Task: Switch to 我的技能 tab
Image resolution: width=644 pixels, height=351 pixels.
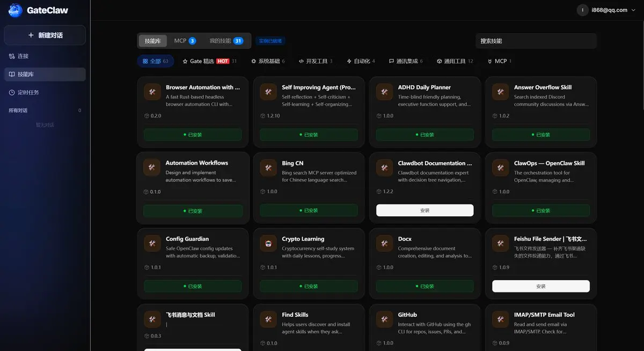Action: (x=226, y=41)
